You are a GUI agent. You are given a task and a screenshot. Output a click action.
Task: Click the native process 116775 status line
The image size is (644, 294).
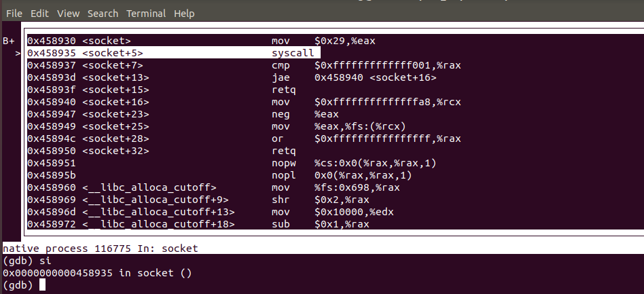(101, 249)
